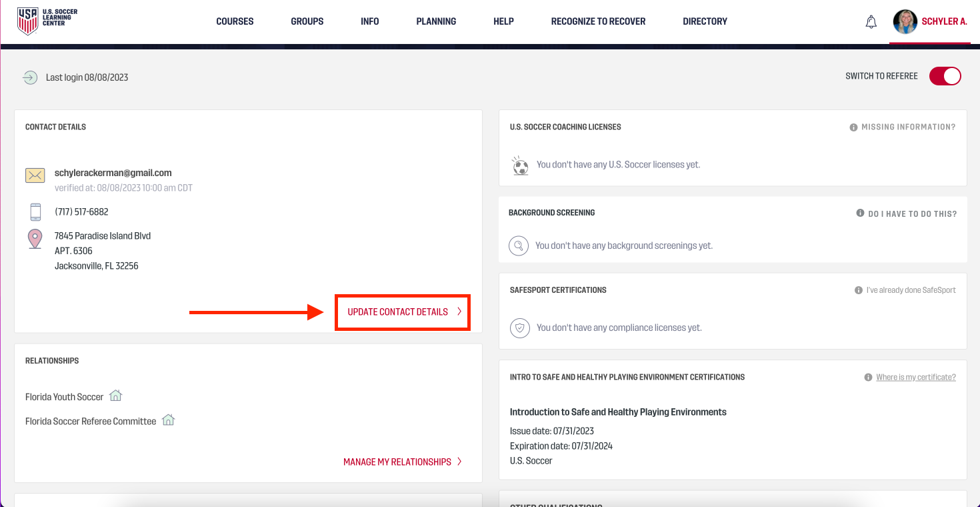Click info icon beside Where is my certificate?
Viewport: 980px width, 507px height.
[x=868, y=378]
